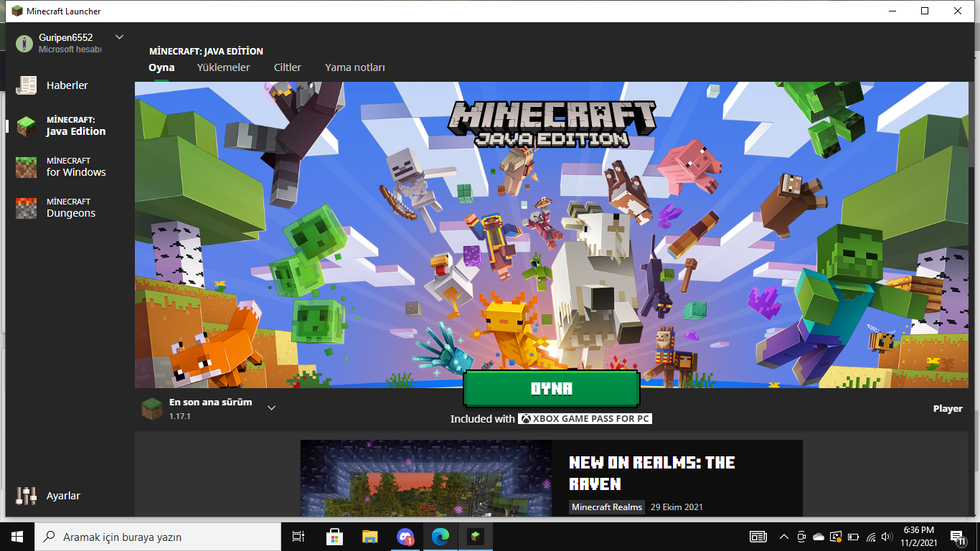
Task: Click the Minecraft Realms category tag
Action: tap(607, 507)
